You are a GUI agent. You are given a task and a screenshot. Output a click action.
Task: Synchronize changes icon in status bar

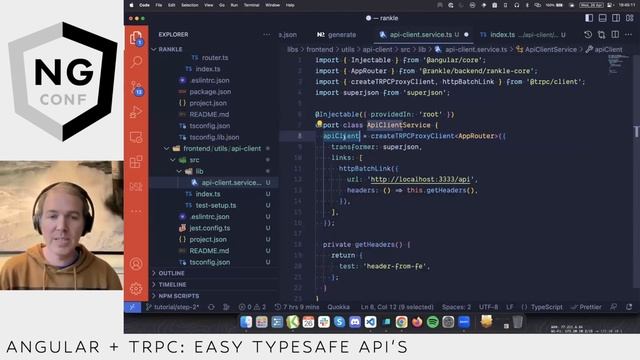click(x=211, y=307)
